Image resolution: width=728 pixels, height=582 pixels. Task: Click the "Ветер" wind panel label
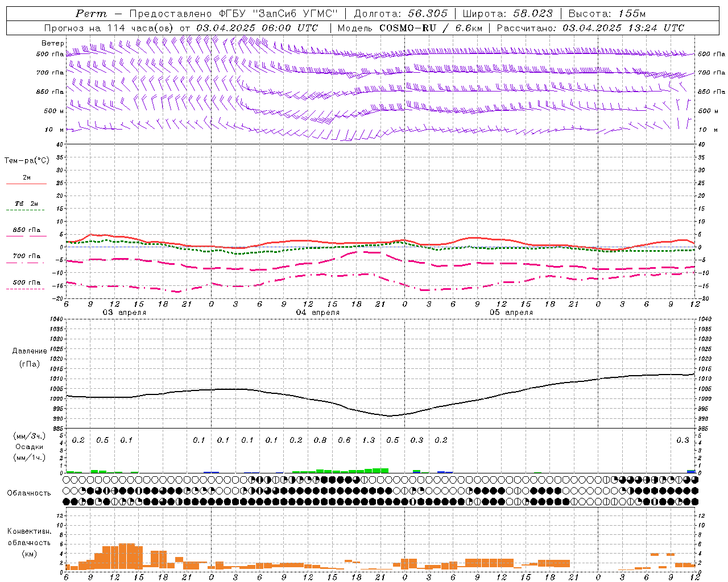click(x=53, y=43)
